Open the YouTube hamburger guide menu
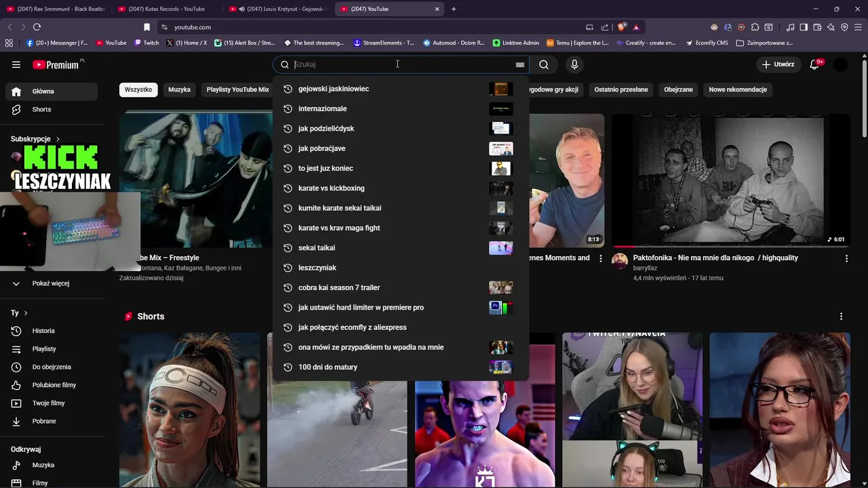 pyautogui.click(x=16, y=64)
